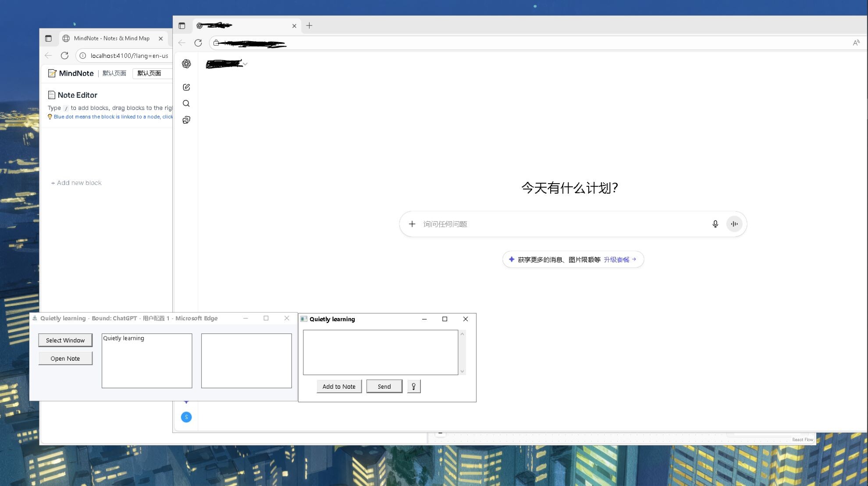Click the Select Window button

[x=65, y=340]
